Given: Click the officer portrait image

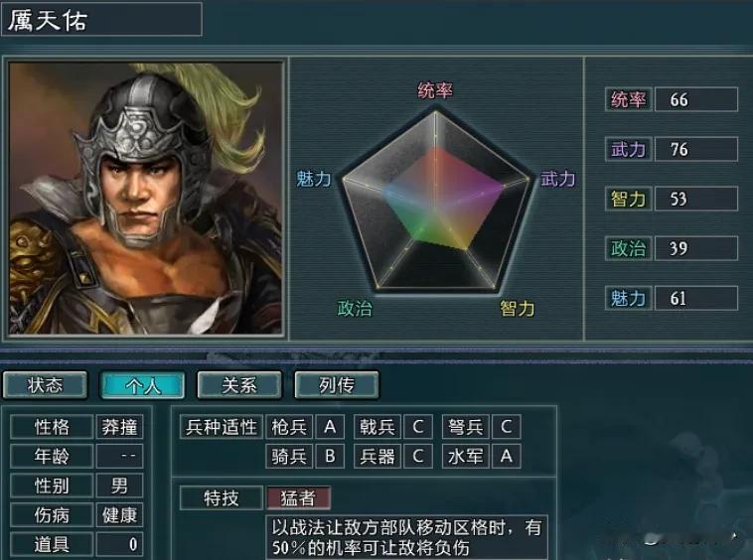Looking at the screenshot, I should 145,198.
